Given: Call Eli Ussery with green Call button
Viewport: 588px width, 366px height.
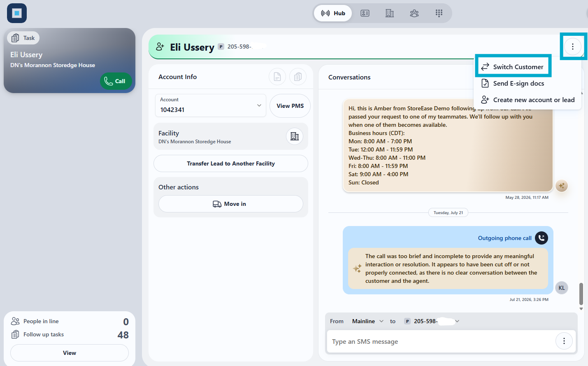Looking at the screenshot, I should point(116,81).
